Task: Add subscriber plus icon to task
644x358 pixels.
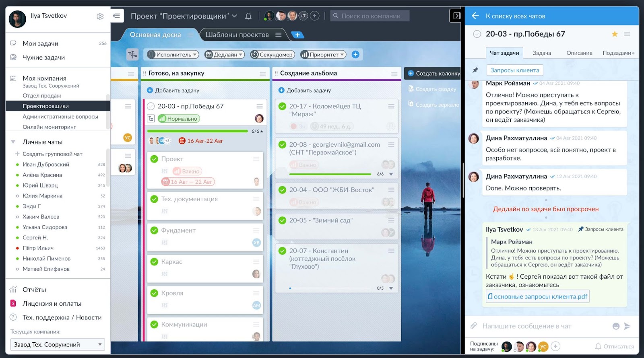Action: (x=555, y=346)
